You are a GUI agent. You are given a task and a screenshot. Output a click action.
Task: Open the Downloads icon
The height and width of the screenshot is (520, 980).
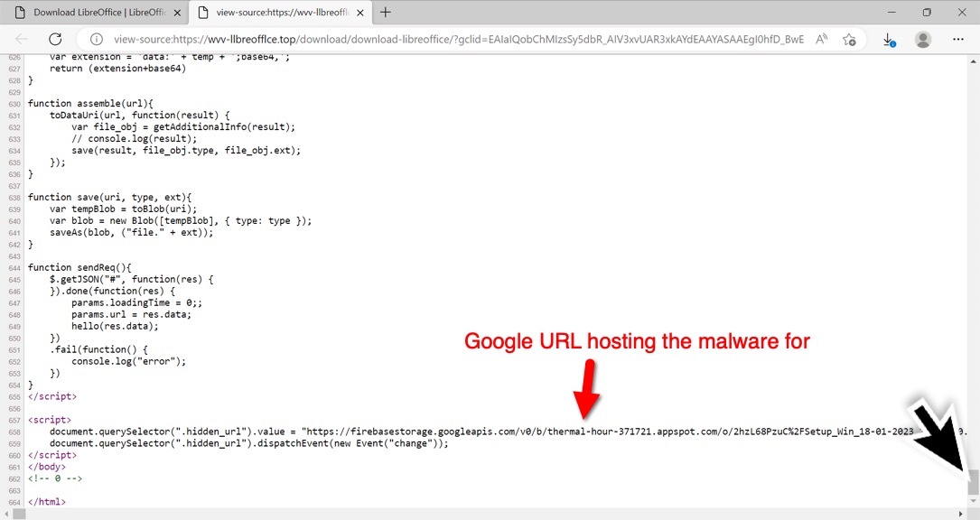890,40
